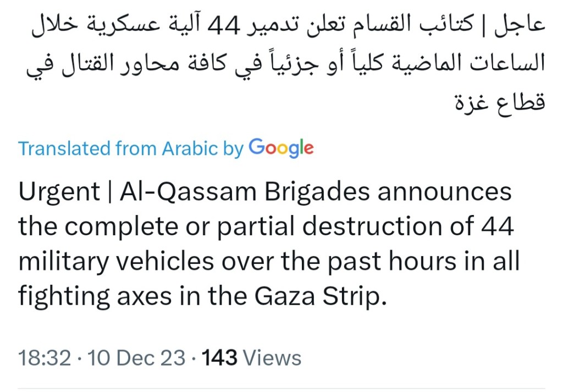Click the number 44 in English translation
This screenshot has width=563, height=392.
point(496,227)
